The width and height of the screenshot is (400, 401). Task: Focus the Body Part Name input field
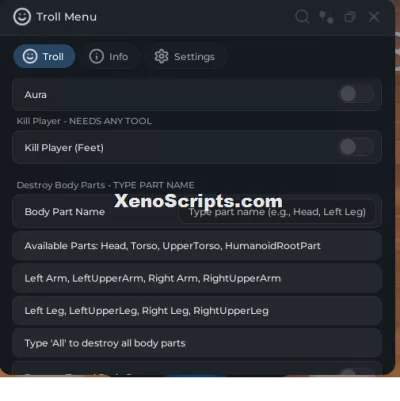pyautogui.click(x=277, y=212)
